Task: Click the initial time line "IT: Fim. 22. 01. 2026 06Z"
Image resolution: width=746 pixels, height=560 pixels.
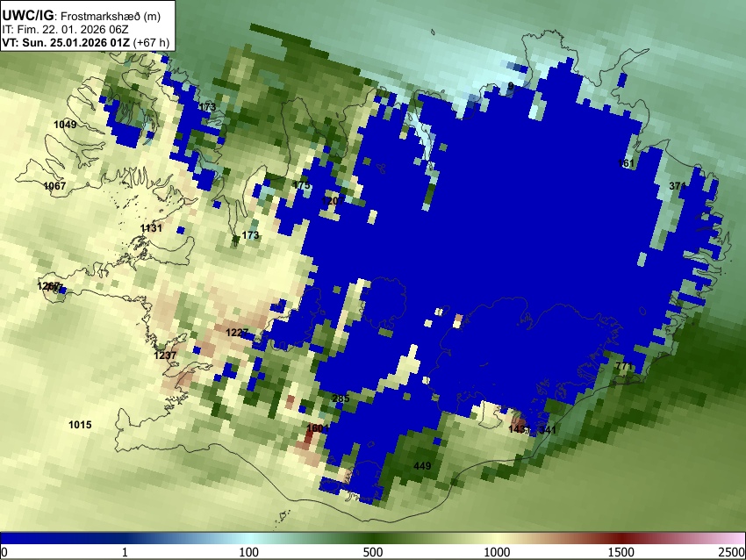Action: [x=65, y=30]
